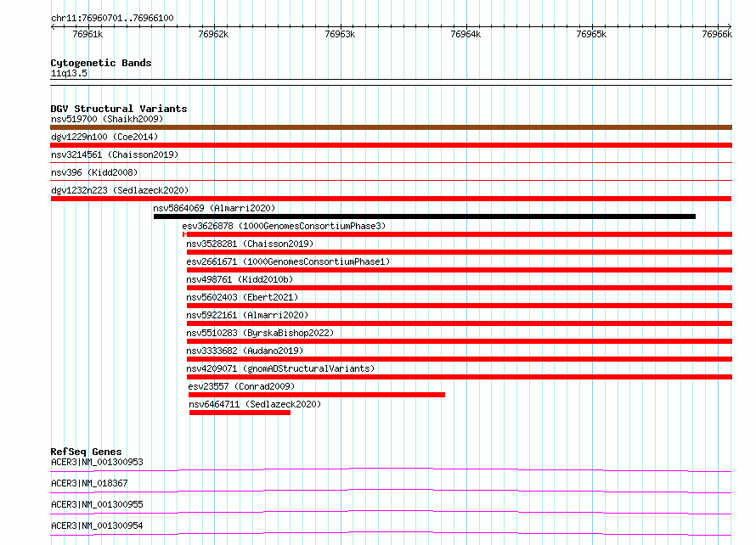Viewport: 756px width, 545px height.
Task: Open dgv1229n100 (Coe2014) variant label
Action: coord(104,137)
